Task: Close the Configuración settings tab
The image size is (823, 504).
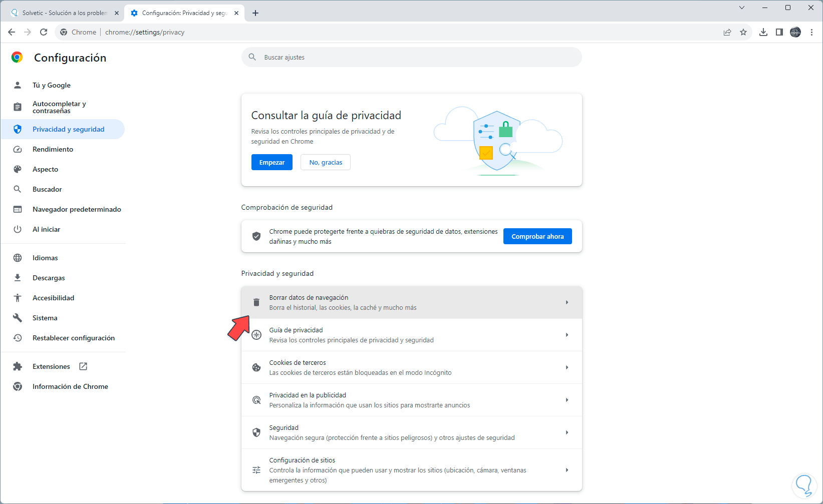Action: pyautogui.click(x=237, y=13)
